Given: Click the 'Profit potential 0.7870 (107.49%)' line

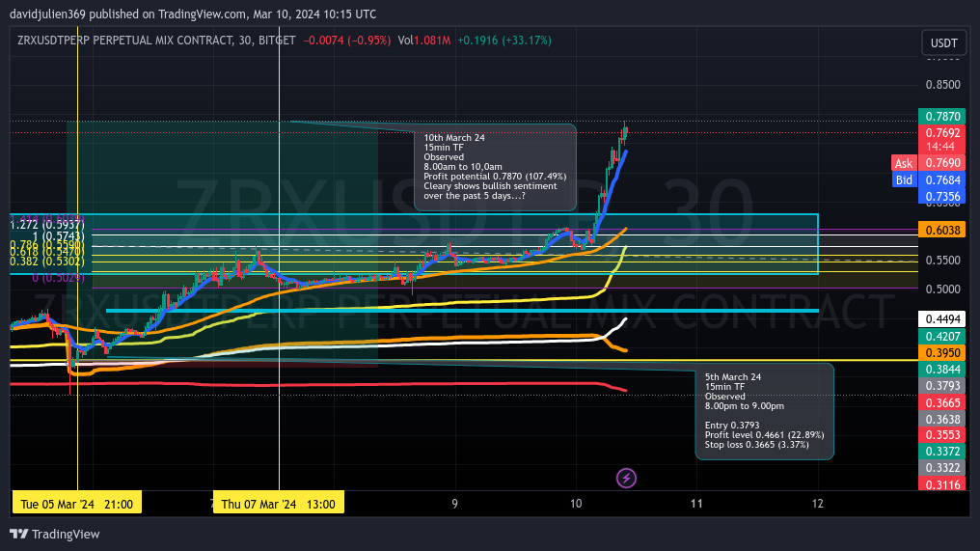Looking at the screenshot, I should (495, 177).
